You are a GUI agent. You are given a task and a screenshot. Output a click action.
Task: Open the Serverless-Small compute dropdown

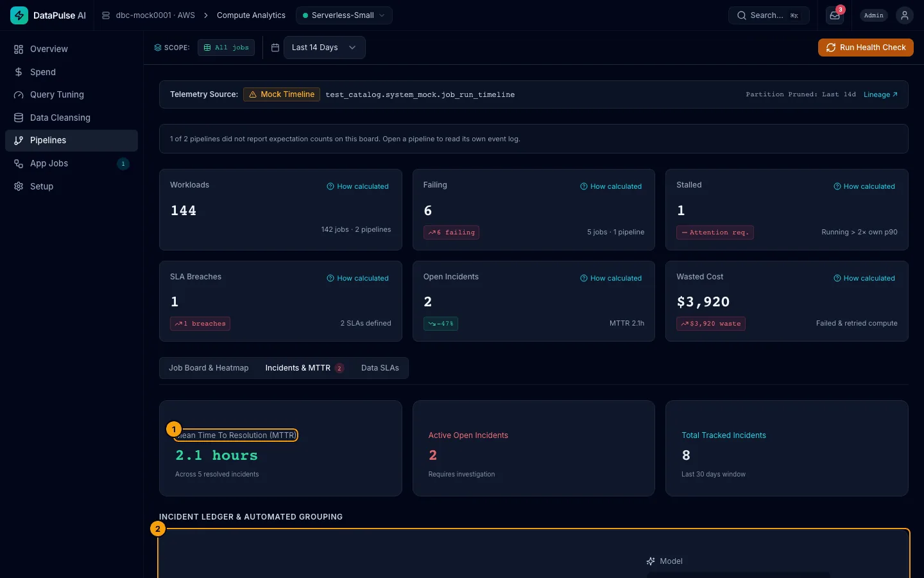[x=344, y=15]
